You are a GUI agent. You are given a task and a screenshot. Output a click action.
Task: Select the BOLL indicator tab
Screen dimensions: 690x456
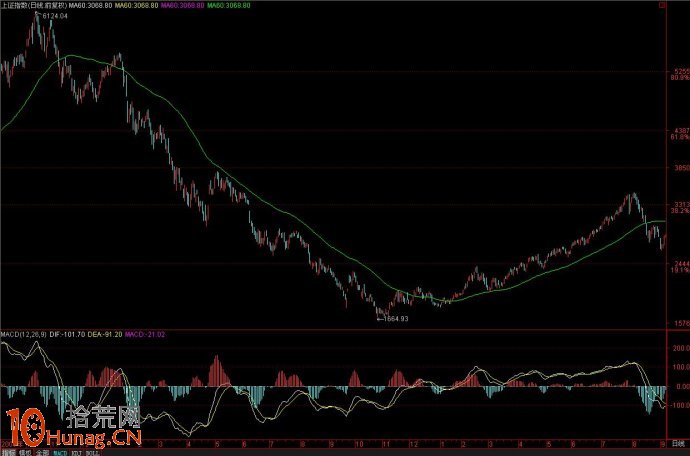pos(91,452)
